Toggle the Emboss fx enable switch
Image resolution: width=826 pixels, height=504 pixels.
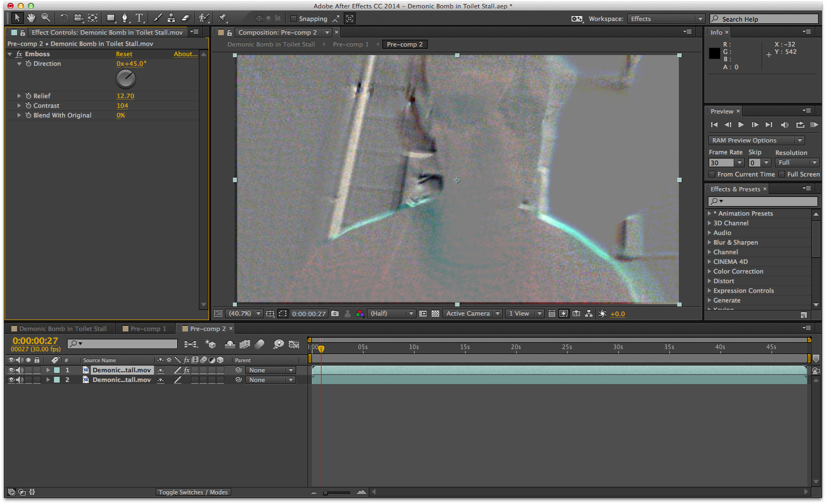tap(19, 54)
